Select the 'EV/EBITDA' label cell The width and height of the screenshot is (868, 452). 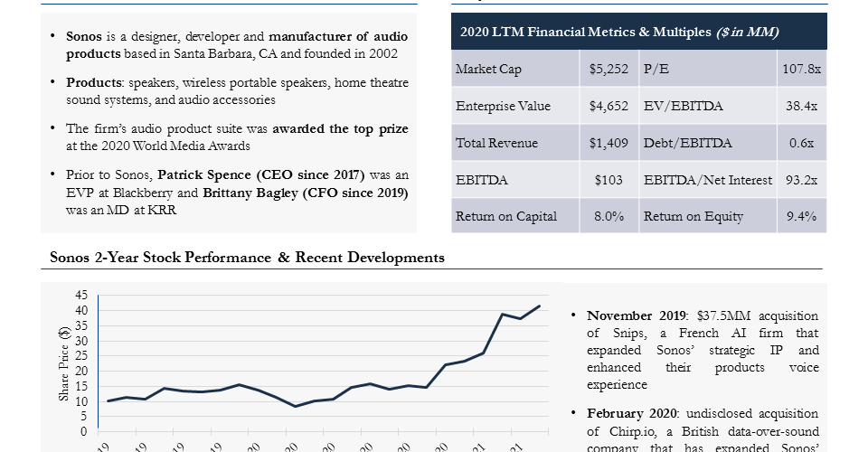pyautogui.click(x=708, y=107)
